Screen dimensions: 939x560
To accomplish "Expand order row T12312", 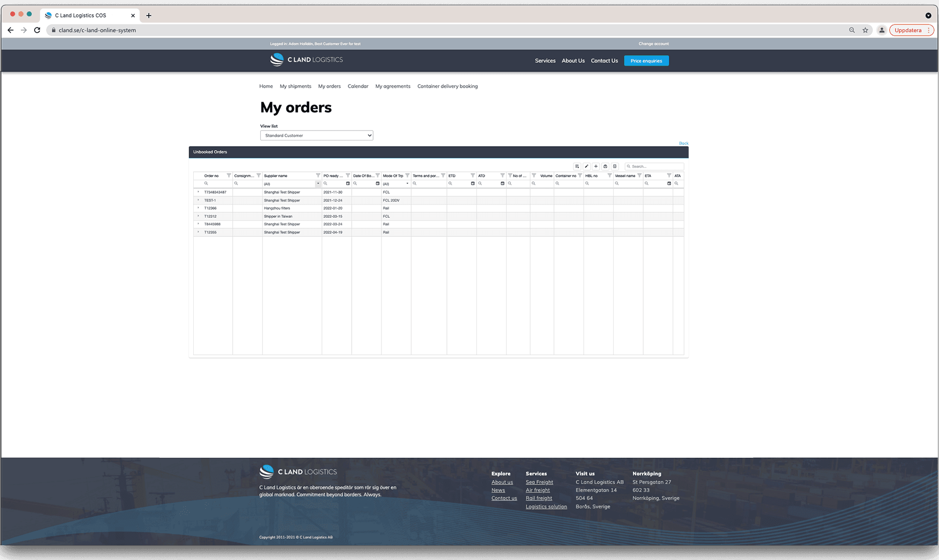I will tap(198, 216).
